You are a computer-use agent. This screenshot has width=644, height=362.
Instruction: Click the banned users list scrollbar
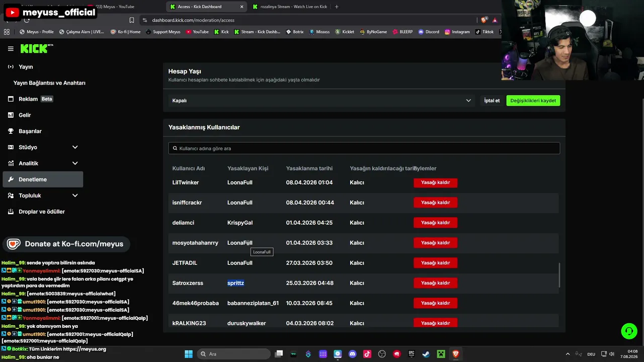560,275
